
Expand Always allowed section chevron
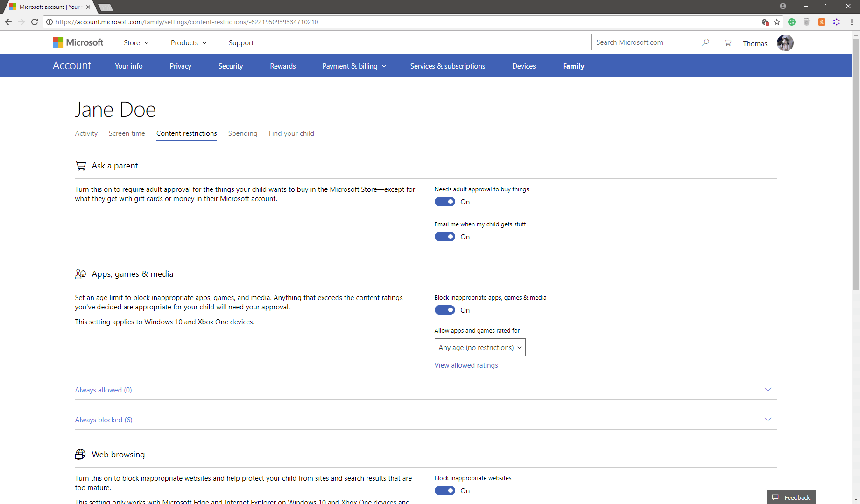pos(768,389)
